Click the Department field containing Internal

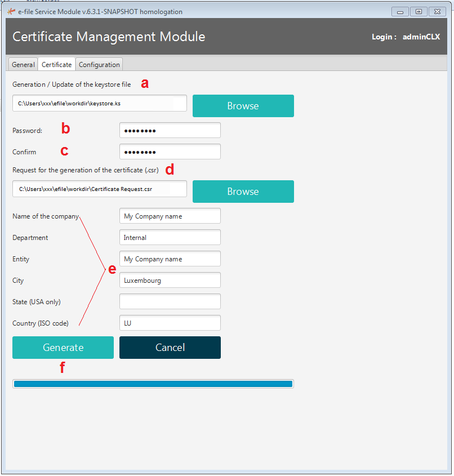click(x=170, y=237)
